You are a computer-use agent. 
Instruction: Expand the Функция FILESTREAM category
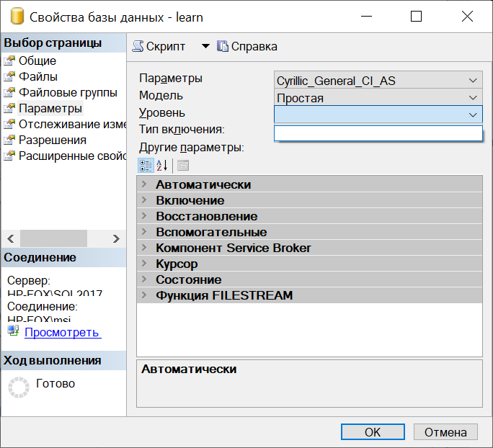click(x=144, y=295)
